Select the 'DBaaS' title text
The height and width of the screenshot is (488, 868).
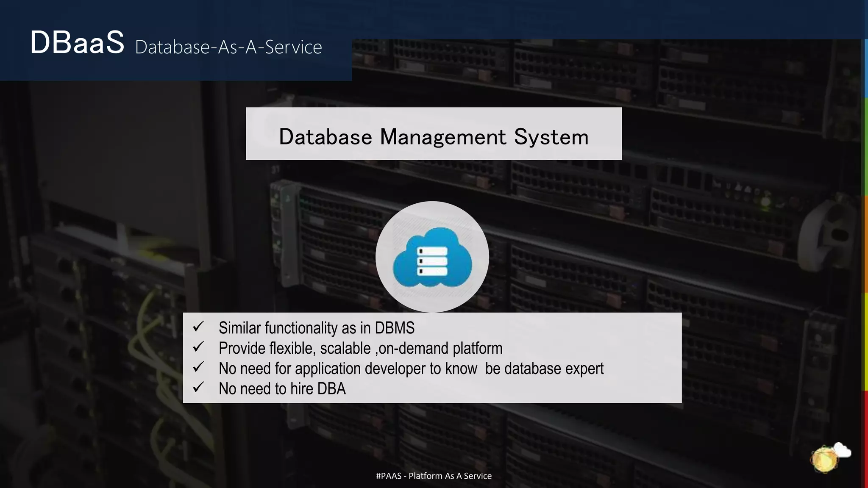[77, 42]
